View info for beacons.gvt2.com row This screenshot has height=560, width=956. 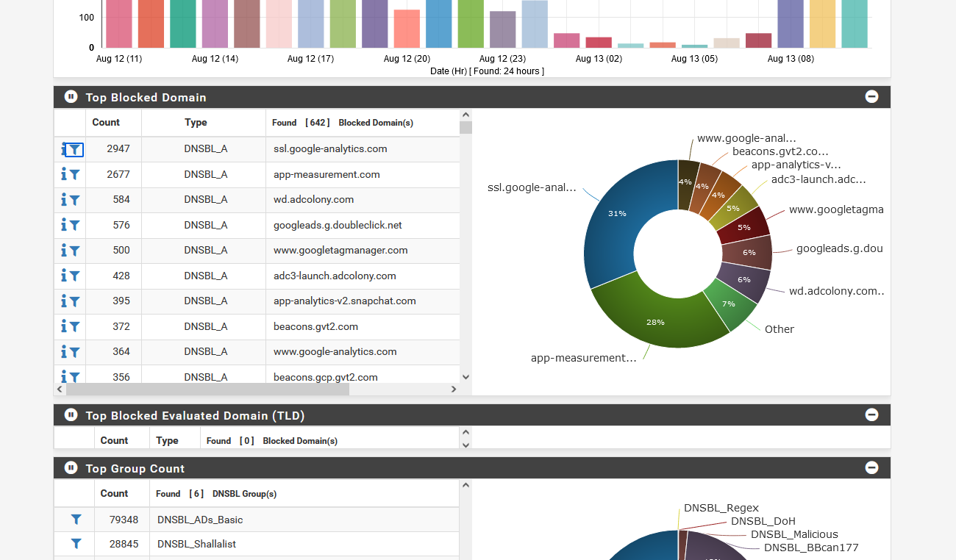point(64,326)
